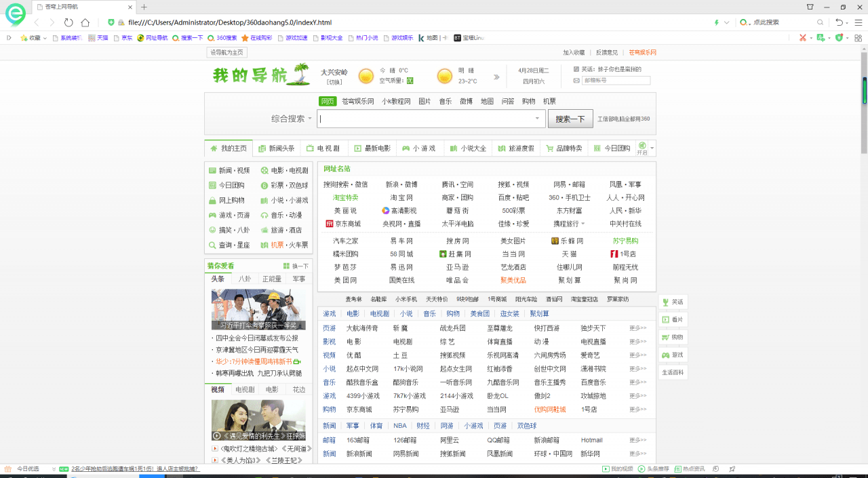The image size is (868, 478).
Task: Click the 我的导航 logo
Action: point(261,75)
